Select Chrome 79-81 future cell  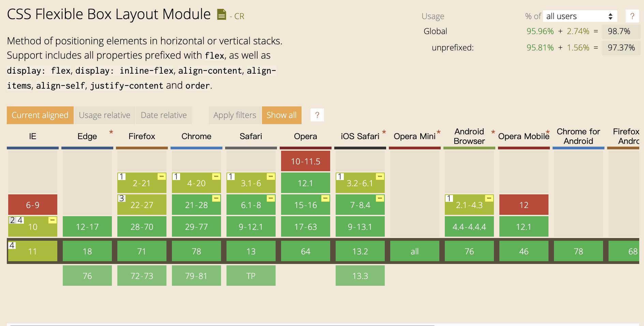tap(196, 276)
